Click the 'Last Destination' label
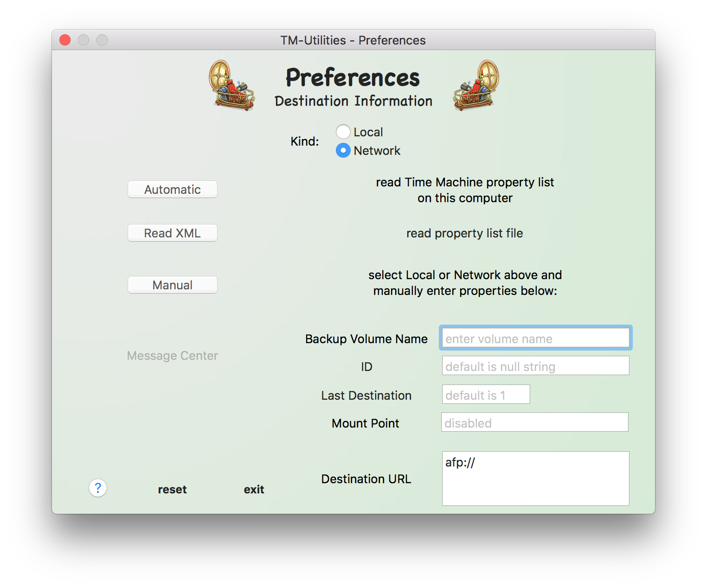Viewport: 707px width, 588px height. coord(366,396)
